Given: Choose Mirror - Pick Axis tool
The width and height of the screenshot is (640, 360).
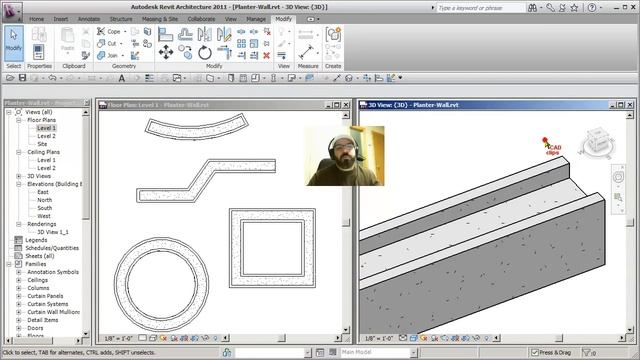Looking at the screenshot, I should pos(204,34).
